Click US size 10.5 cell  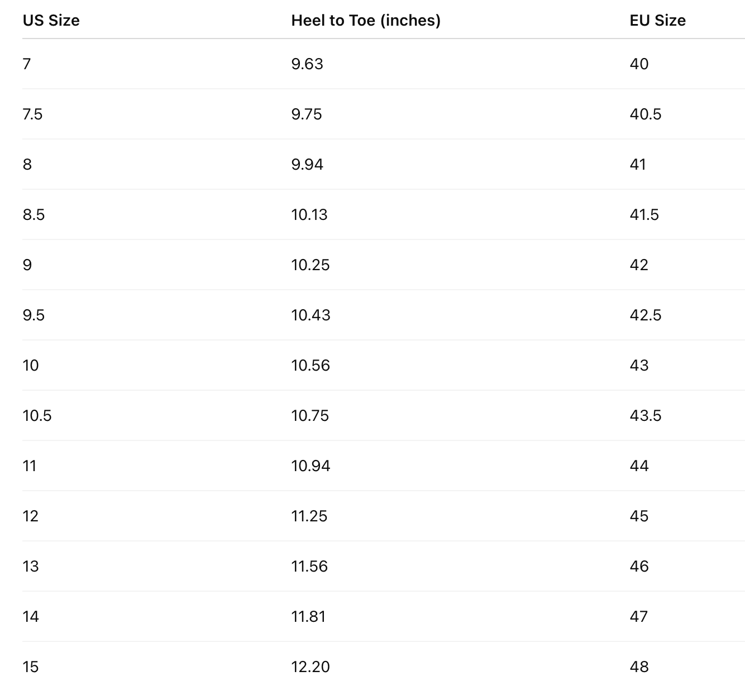[x=37, y=416]
